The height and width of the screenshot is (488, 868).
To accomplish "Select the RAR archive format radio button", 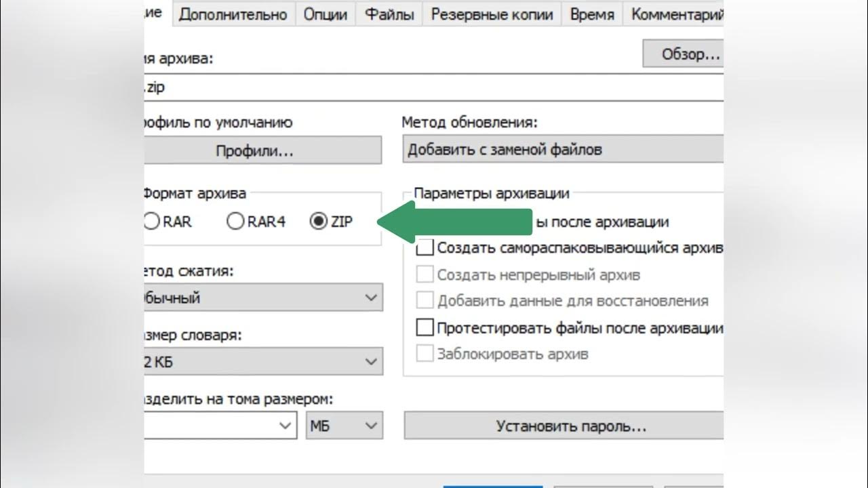I will 152,222.
